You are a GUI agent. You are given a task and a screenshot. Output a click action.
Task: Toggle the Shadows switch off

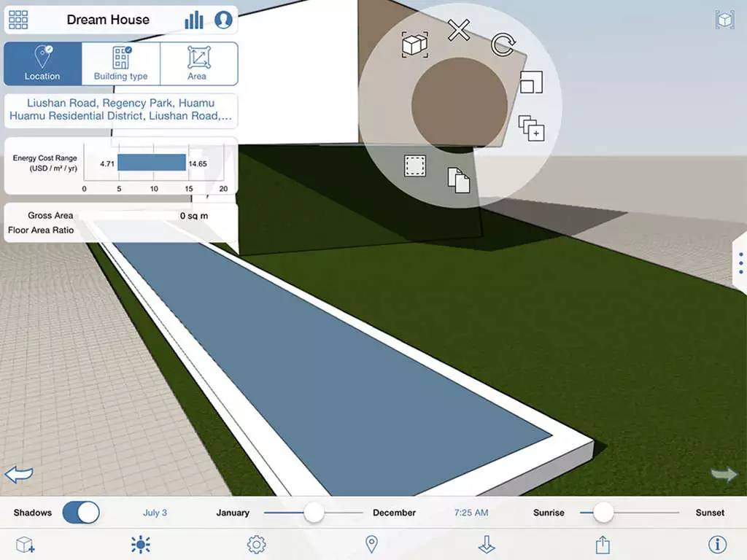(x=80, y=513)
